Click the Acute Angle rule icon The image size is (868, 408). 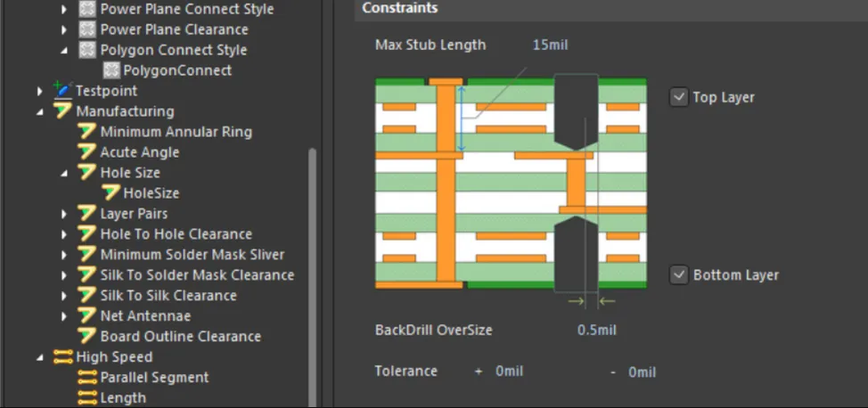87,151
